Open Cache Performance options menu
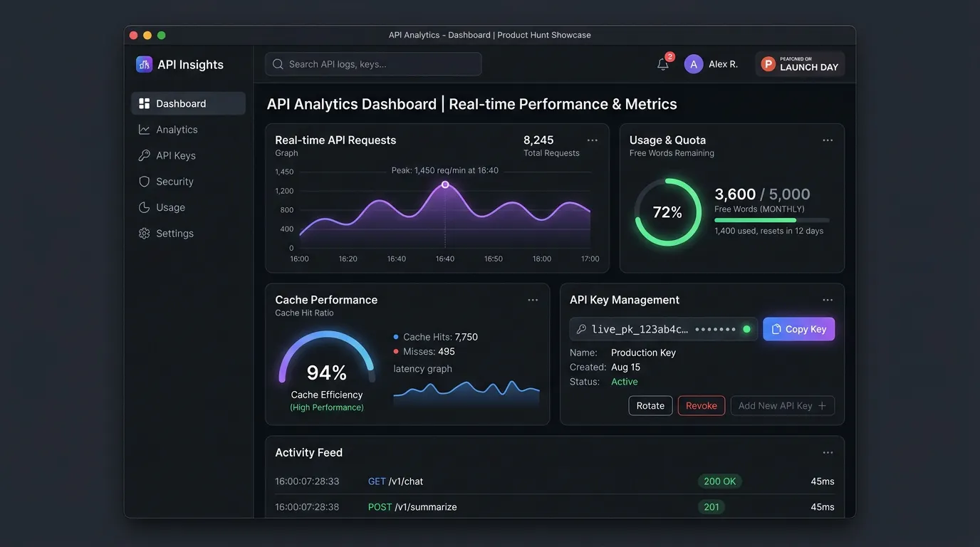980x547 pixels. click(x=533, y=300)
